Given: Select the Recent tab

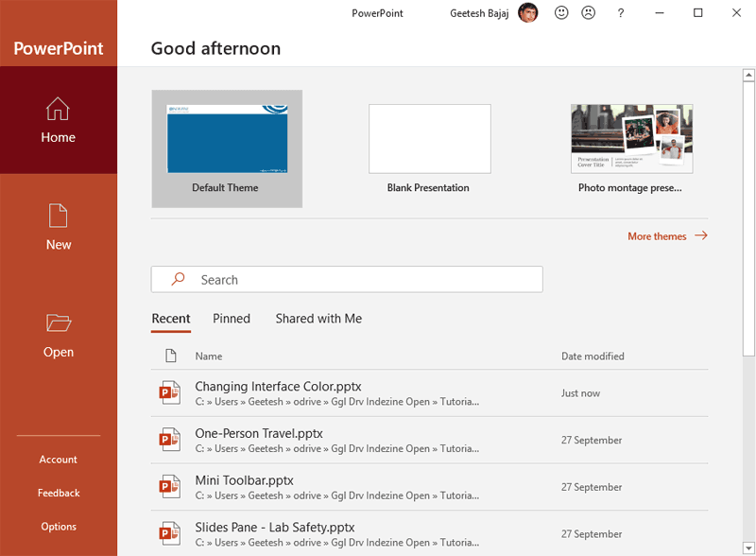Looking at the screenshot, I should tap(171, 319).
